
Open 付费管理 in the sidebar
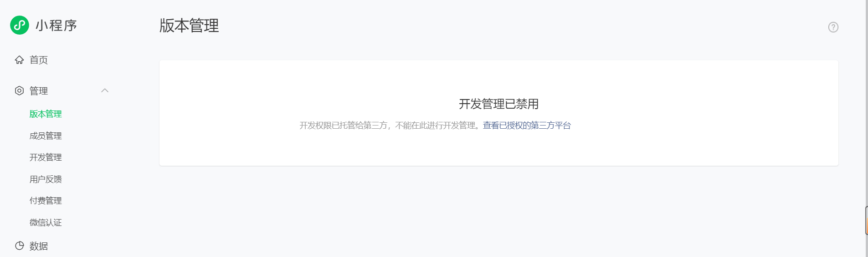[x=46, y=201]
